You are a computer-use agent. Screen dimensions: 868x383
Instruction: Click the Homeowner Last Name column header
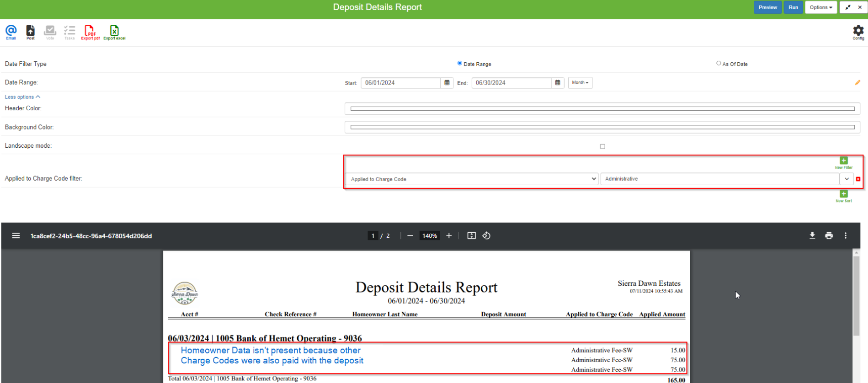(385, 314)
